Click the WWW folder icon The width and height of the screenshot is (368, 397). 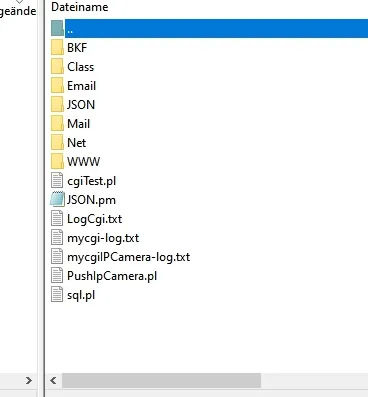[x=57, y=161]
